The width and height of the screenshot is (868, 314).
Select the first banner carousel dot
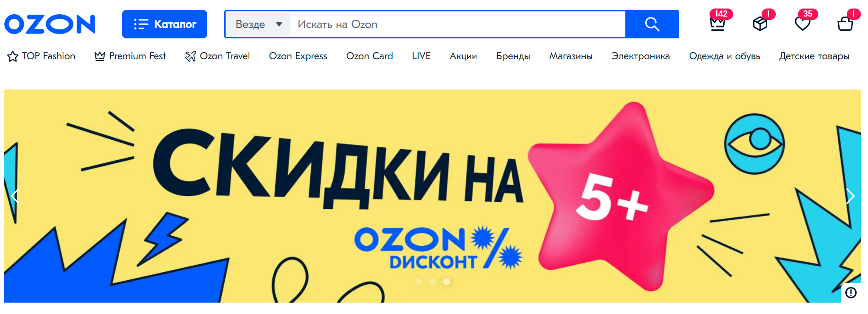point(418,281)
